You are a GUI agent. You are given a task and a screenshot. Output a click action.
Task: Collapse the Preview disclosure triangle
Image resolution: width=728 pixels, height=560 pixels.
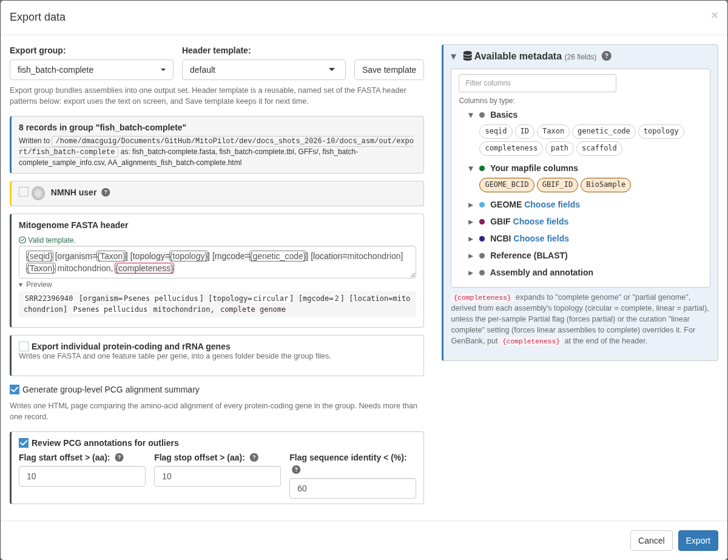pyautogui.click(x=21, y=285)
